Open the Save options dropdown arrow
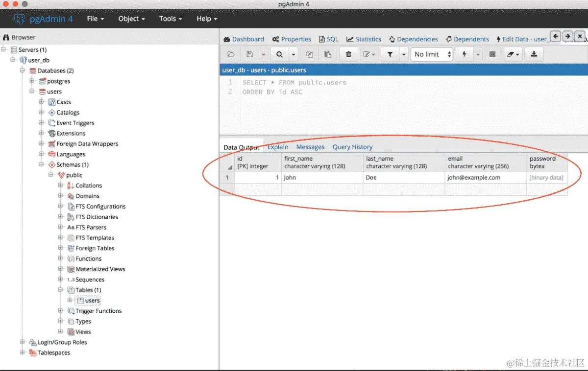Screen dimensions: 588x371 263,54
